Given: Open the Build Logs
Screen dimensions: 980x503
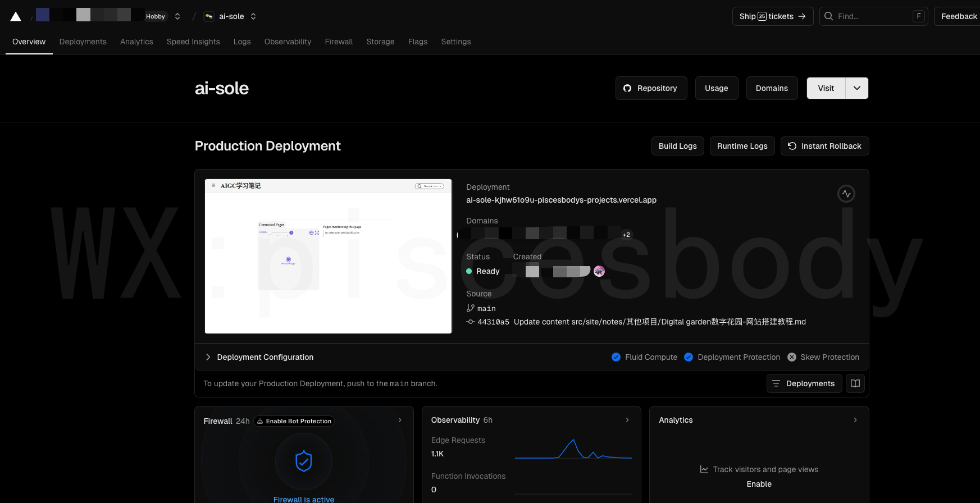Looking at the screenshot, I should pos(677,146).
